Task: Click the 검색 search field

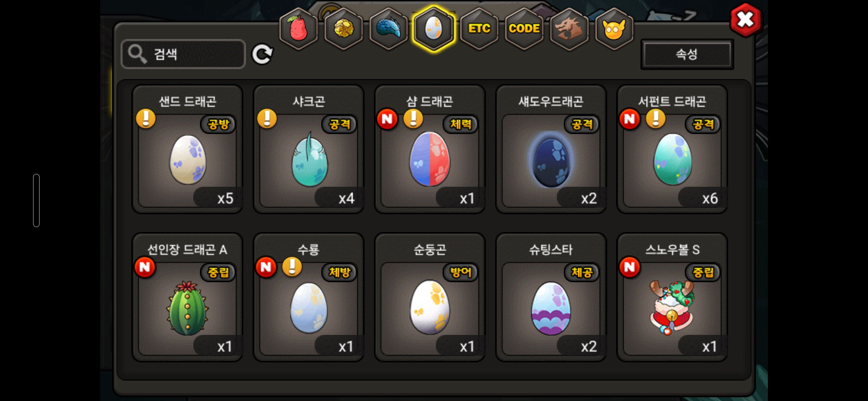Action: [x=183, y=54]
